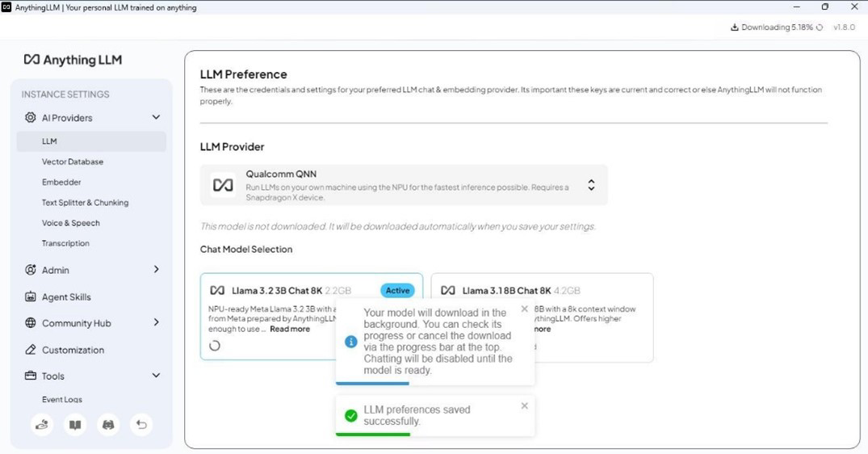This screenshot has width=868, height=454.
Task: Open the Customization page
Action: (x=73, y=350)
